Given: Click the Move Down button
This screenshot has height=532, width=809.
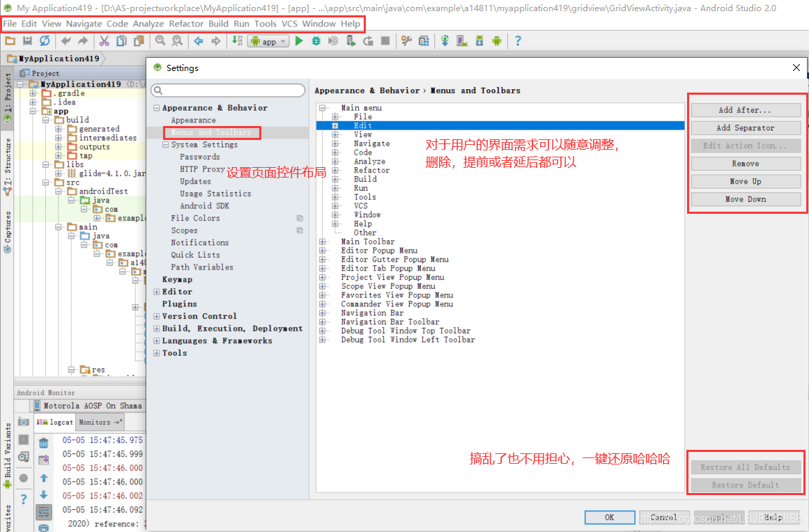Looking at the screenshot, I should (x=746, y=199).
